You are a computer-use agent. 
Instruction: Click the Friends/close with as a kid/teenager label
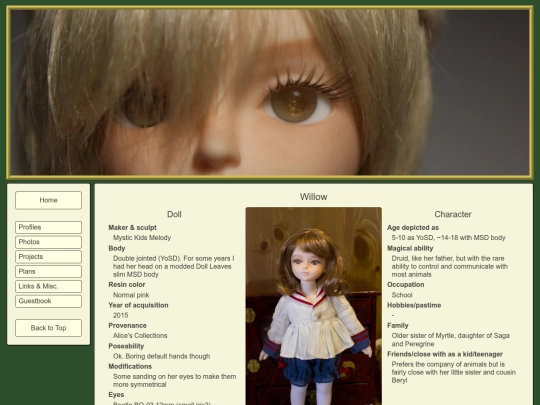coord(445,354)
